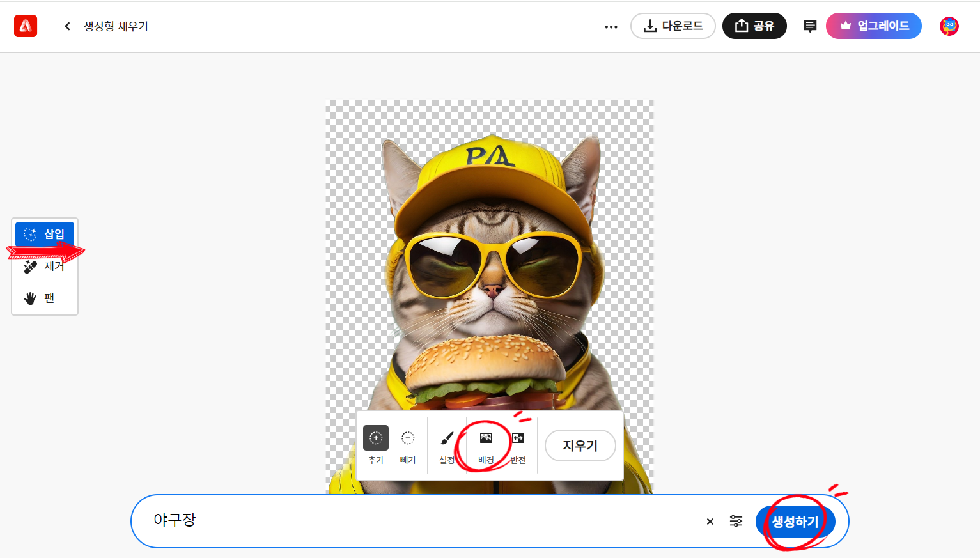Viewport: 980px width, 558px height.
Task: Open the Adobe home logo
Action: click(x=26, y=26)
